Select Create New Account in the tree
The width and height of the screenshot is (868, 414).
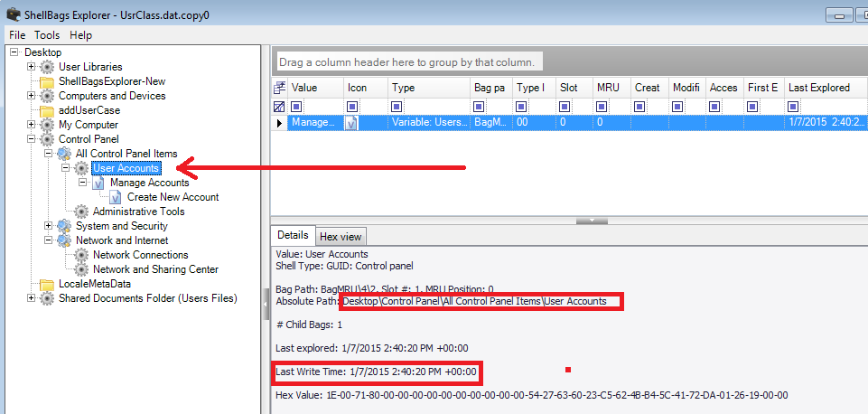[x=173, y=197]
